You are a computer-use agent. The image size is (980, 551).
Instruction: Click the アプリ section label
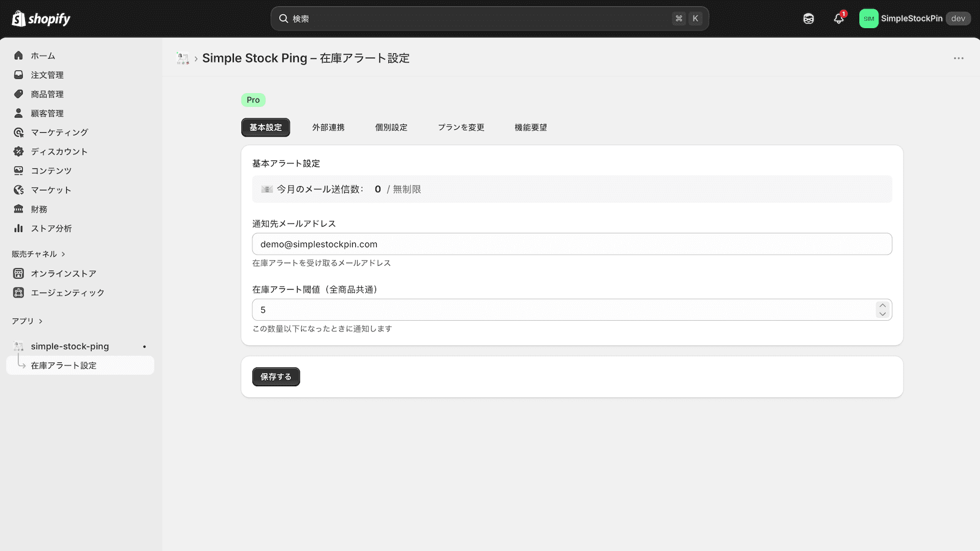tap(23, 321)
